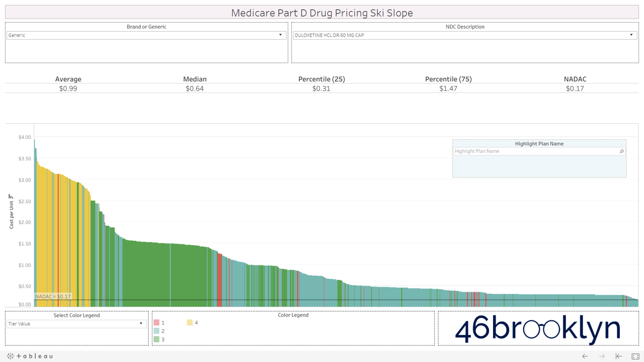This screenshot has width=644, height=362.
Task: Expand the NDC Description dropdown arrow
Action: tap(631, 35)
